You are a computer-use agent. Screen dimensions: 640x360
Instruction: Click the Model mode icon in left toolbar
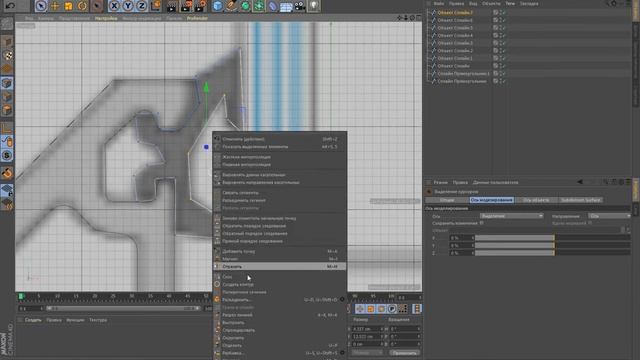[7, 42]
